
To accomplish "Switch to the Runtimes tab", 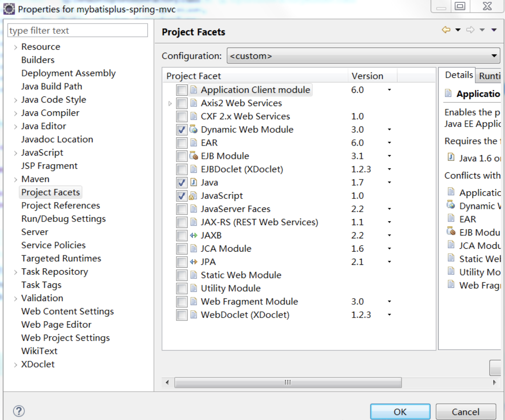I will (x=490, y=76).
